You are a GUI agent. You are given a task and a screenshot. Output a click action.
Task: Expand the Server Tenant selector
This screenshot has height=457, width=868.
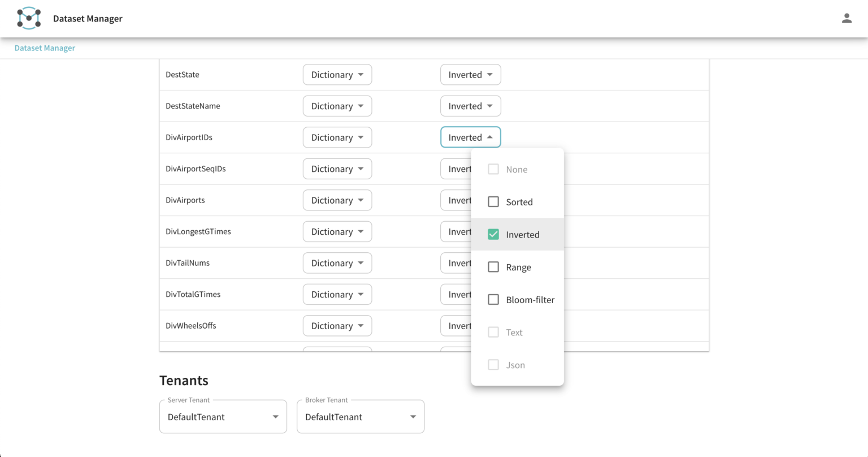click(223, 416)
